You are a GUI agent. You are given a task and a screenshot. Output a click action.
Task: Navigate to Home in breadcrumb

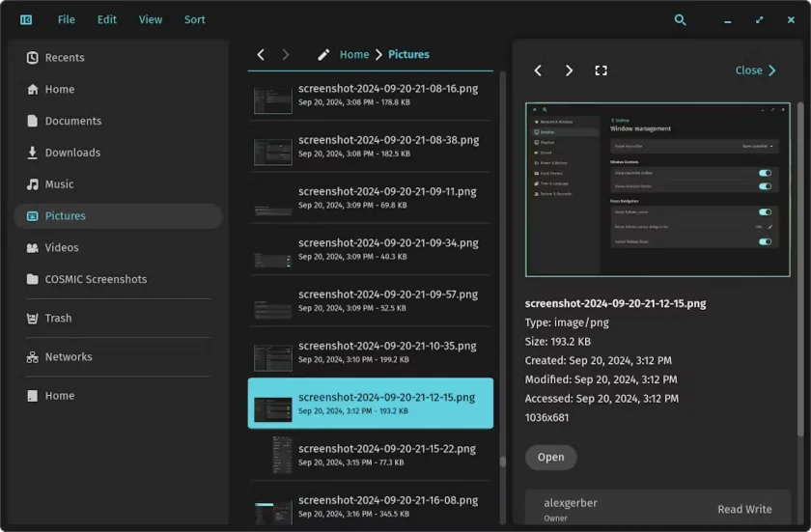click(354, 54)
